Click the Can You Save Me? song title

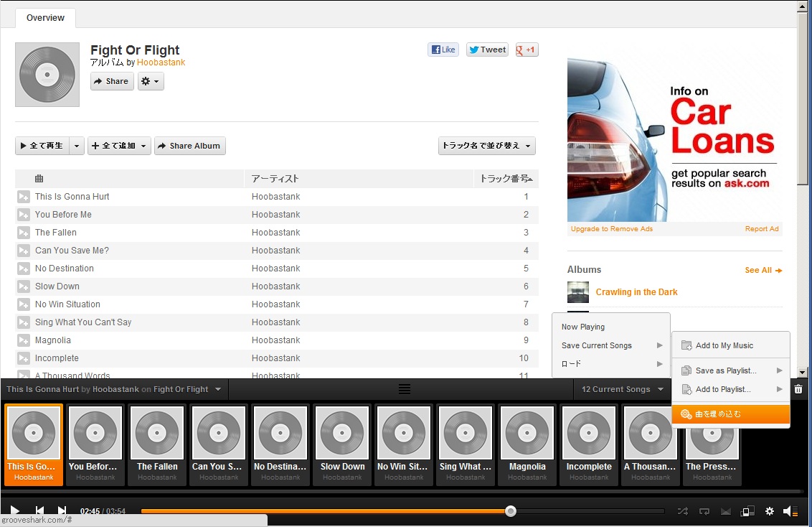point(72,251)
